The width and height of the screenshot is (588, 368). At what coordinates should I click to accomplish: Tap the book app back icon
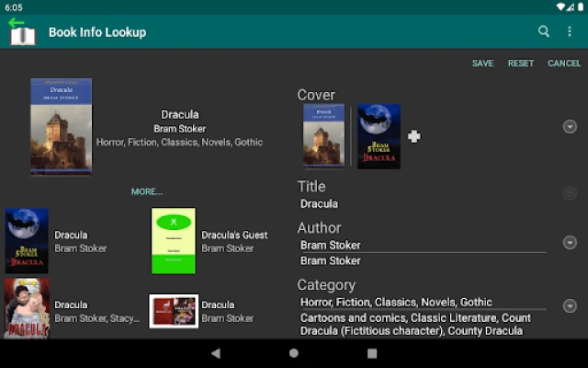coord(21,31)
